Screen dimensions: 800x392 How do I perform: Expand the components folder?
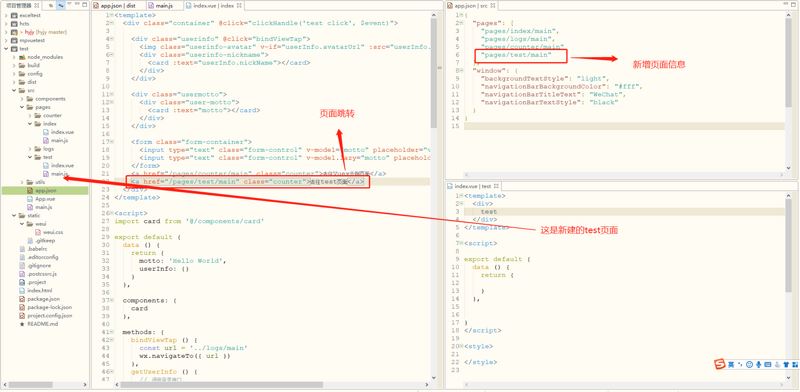(x=22, y=99)
